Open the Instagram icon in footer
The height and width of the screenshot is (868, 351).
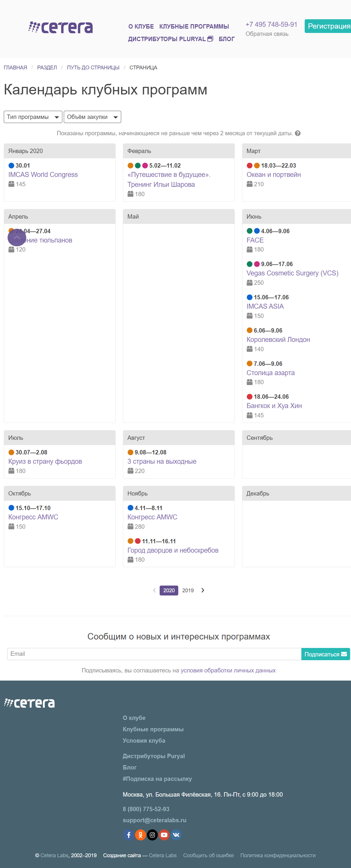[152, 835]
